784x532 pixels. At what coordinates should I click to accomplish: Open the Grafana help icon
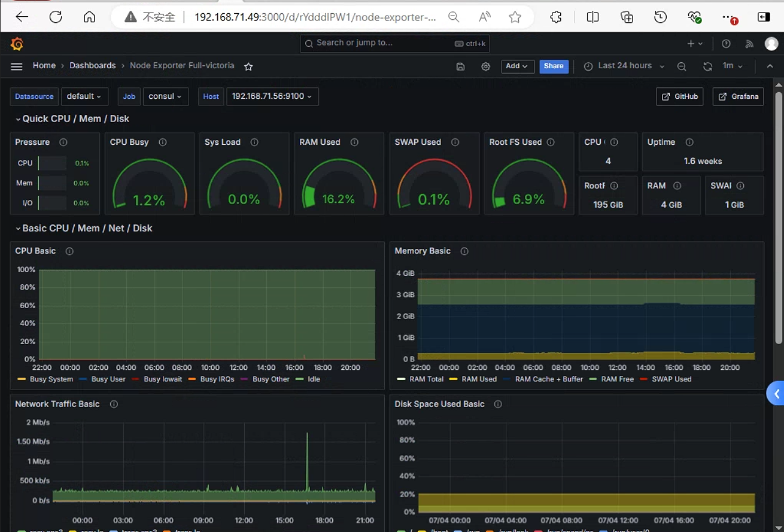pos(726,44)
